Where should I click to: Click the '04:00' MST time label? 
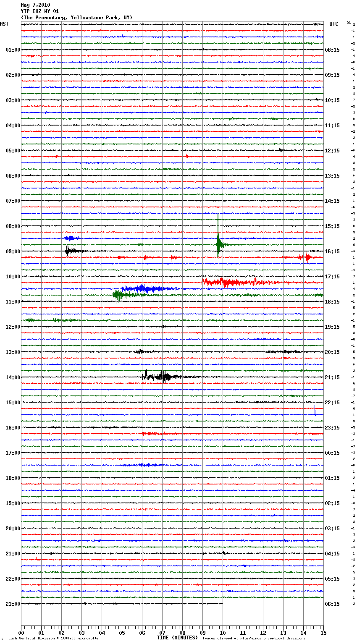13,126
